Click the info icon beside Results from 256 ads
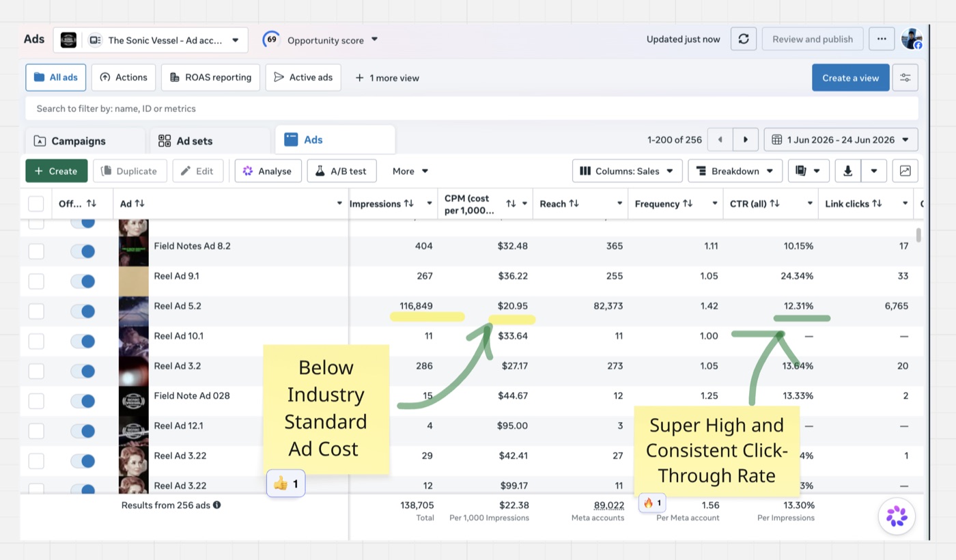Viewport: 956px width, 560px height. tap(216, 505)
